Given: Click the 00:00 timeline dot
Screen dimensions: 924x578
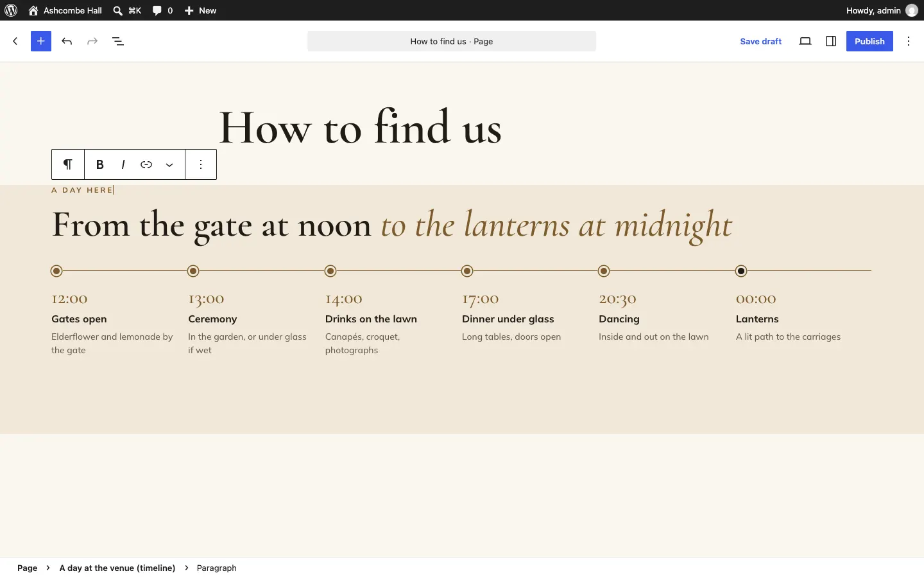Looking at the screenshot, I should pos(741,271).
